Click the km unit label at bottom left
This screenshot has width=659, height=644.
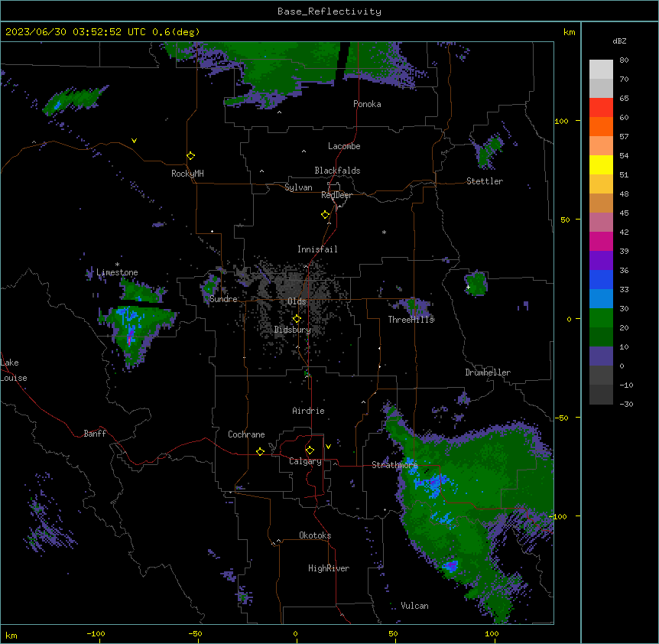11,635
